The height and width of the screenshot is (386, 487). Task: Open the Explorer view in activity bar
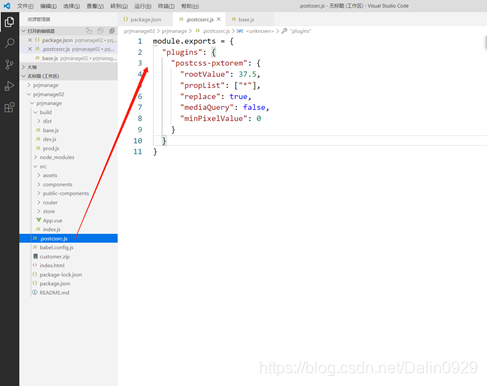(9, 22)
